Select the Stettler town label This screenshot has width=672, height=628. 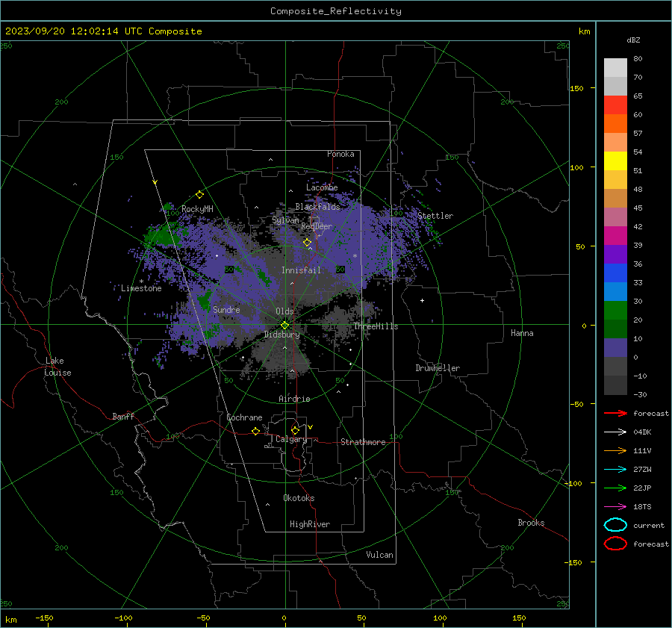[x=435, y=216]
